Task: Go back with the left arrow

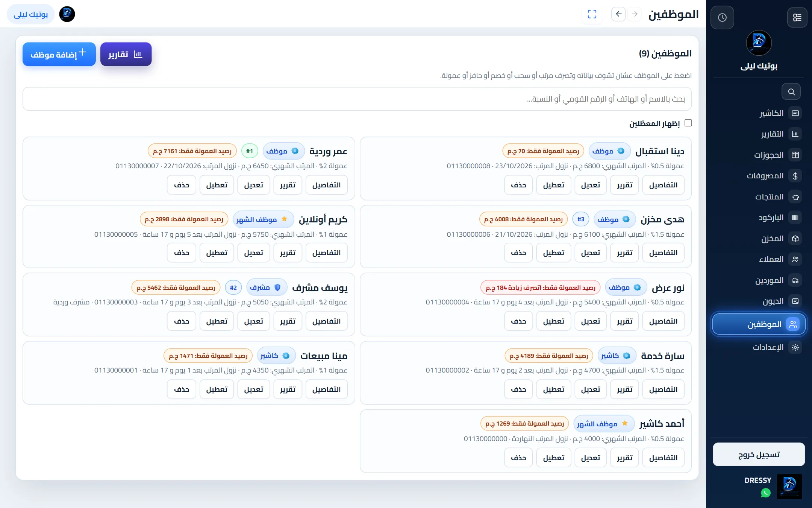Action: pyautogui.click(x=618, y=14)
